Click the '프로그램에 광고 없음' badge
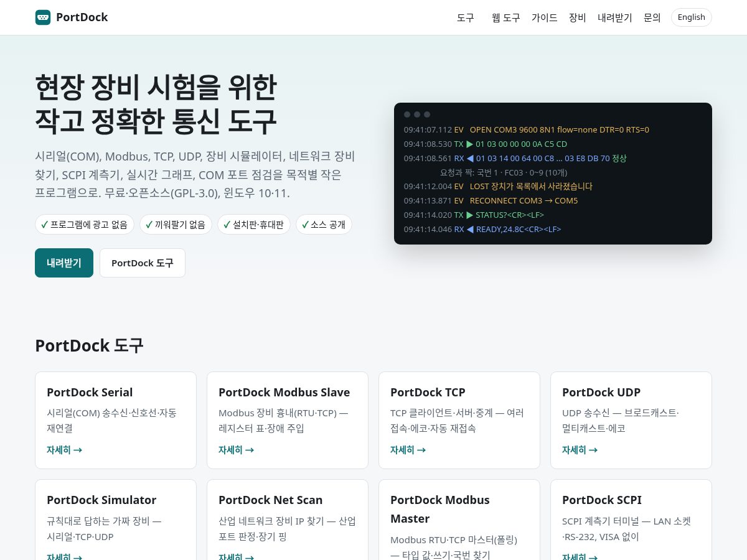 [85, 225]
